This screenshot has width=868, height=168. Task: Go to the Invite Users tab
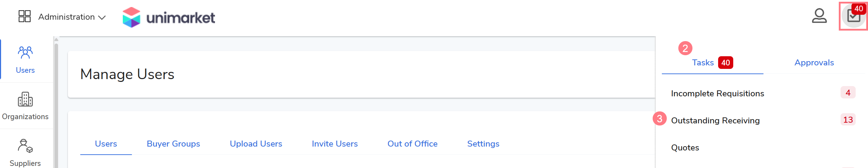click(335, 144)
